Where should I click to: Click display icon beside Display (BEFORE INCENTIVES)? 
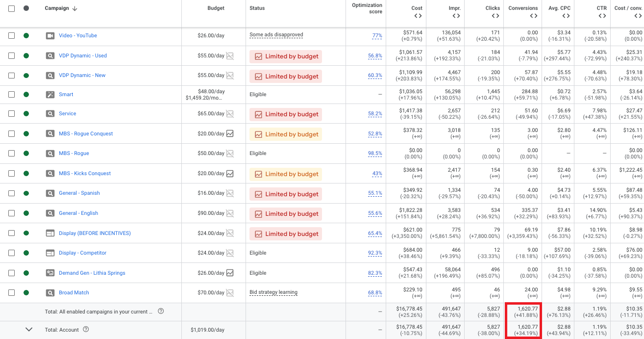50,233
